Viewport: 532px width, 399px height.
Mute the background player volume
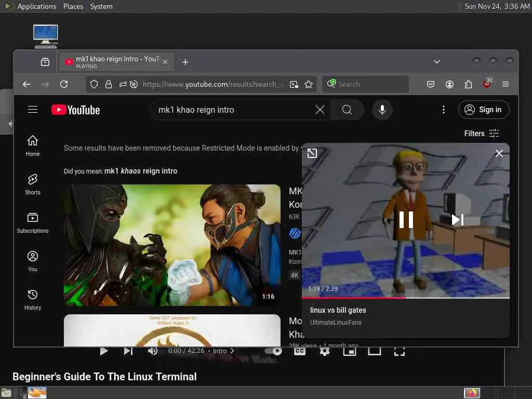pos(153,351)
